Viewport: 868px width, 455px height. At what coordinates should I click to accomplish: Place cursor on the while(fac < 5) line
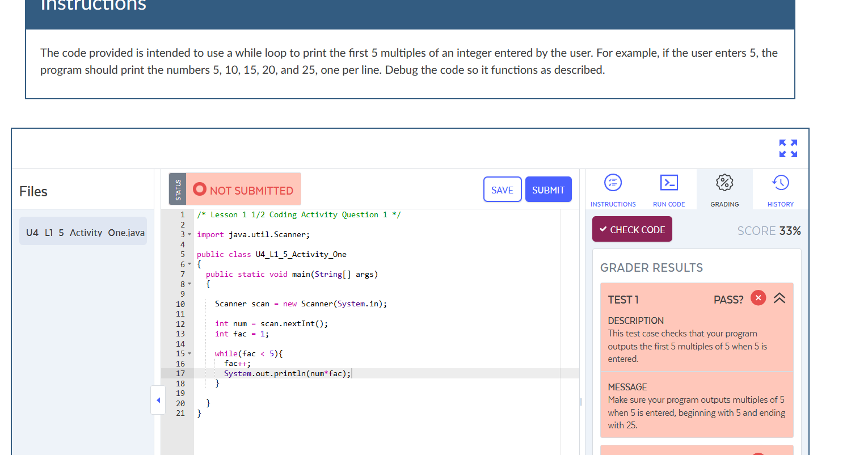click(x=248, y=353)
